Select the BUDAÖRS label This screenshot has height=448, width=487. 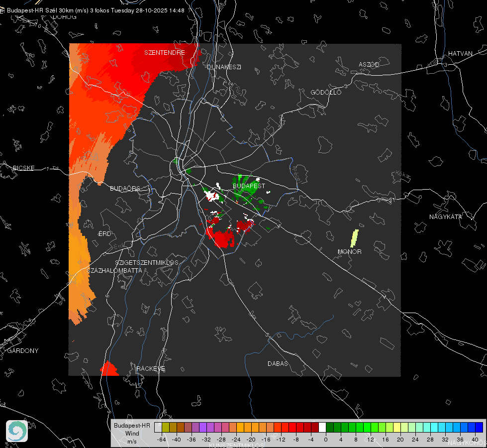click(125, 188)
